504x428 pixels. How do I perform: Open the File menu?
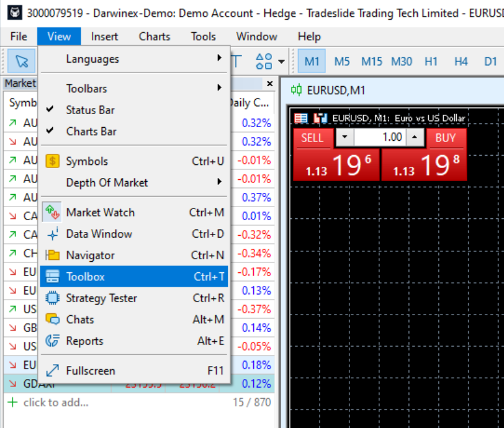point(19,37)
